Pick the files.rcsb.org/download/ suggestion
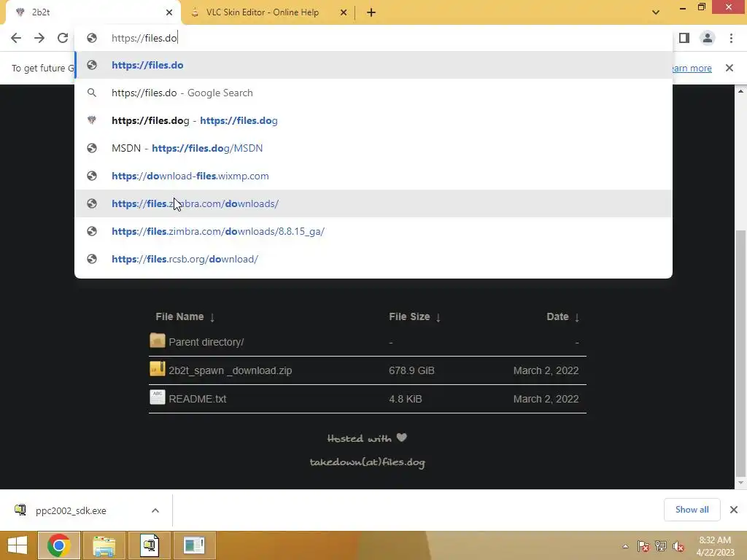The height and width of the screenshot is (560, 747). 374,259
